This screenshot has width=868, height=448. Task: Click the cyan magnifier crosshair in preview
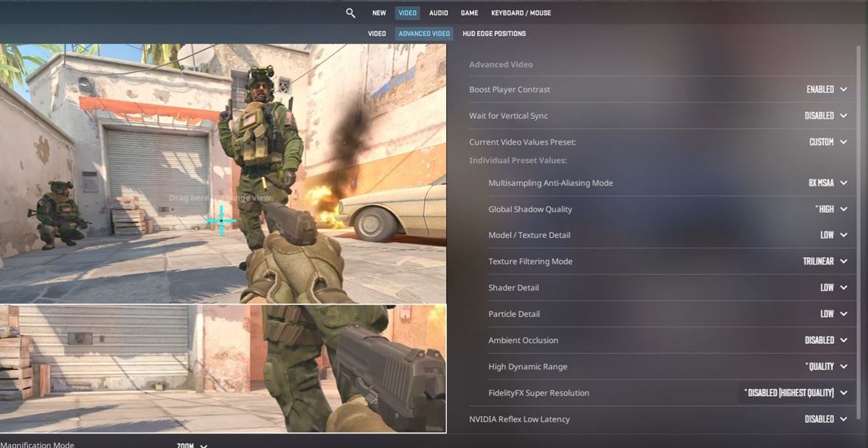221,220
